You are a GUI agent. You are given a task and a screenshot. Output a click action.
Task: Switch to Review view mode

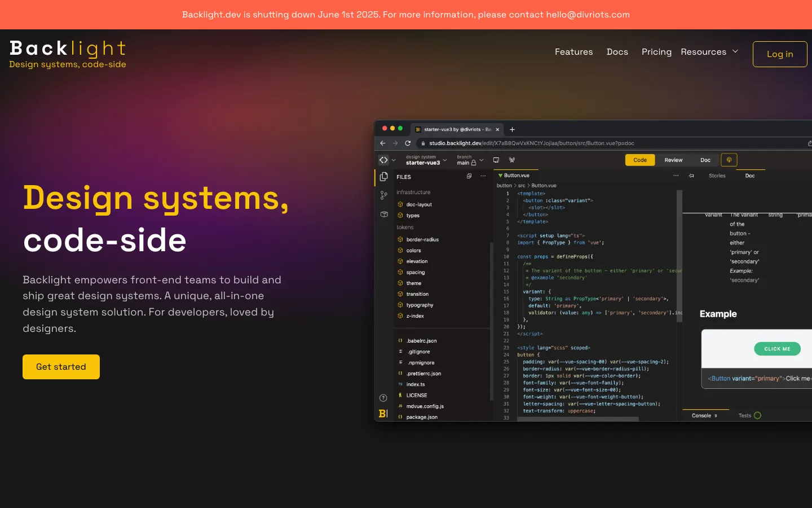tap(673, 160)
